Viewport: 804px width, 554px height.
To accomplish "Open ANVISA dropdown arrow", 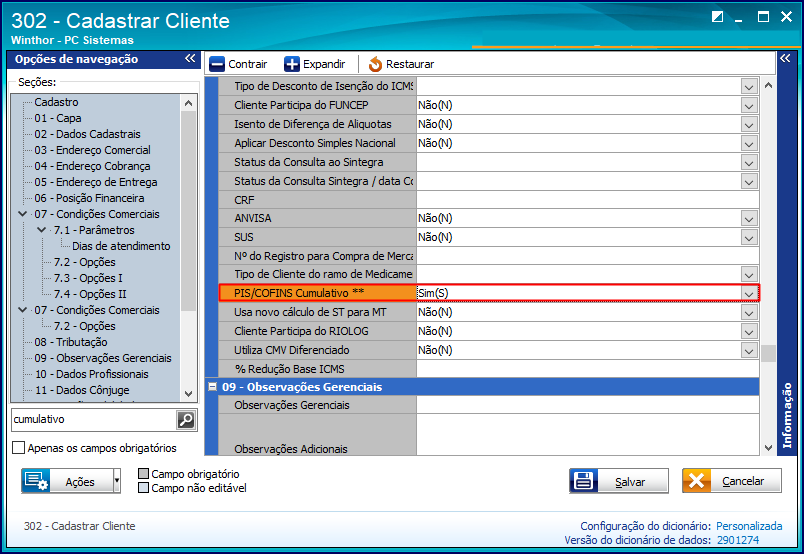I will pos(749,219).
